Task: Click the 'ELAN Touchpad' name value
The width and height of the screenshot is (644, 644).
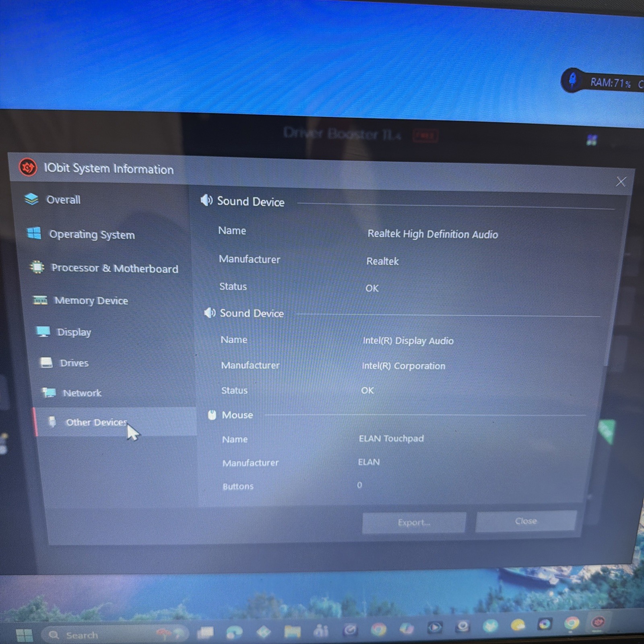Action: [x=391, y=438]
